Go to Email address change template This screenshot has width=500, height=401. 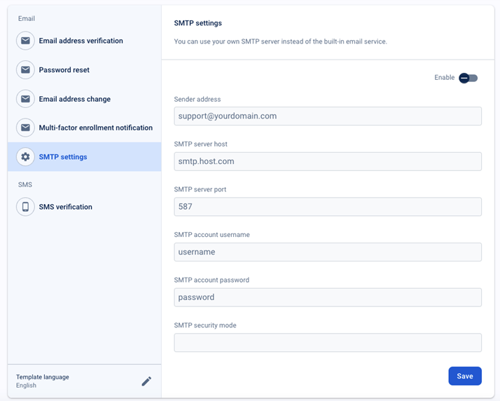click(x=85, y=99)
